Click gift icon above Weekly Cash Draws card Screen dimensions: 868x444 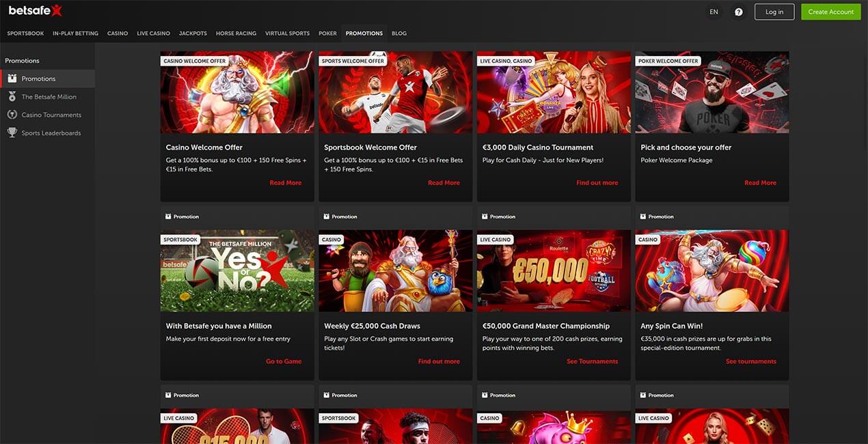[x=327, y=217]
